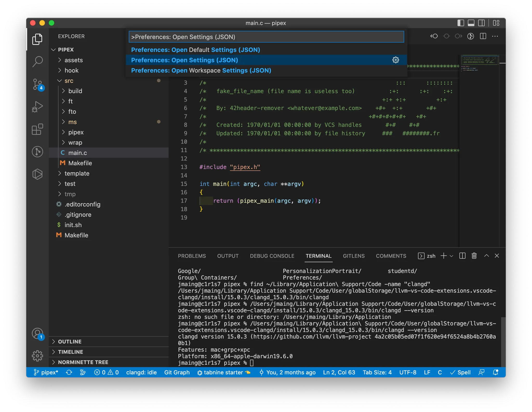Click the Accounts icon in activity bar
The width and height of the screenshot is (532, 412).
point(37,333)
